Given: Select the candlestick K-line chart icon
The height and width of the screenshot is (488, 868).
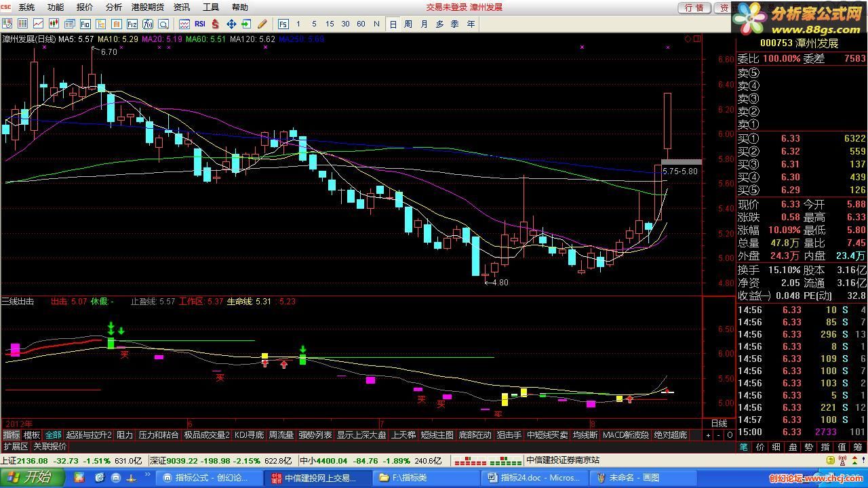Looking at the screenshot, I should (x=54, y=24).
